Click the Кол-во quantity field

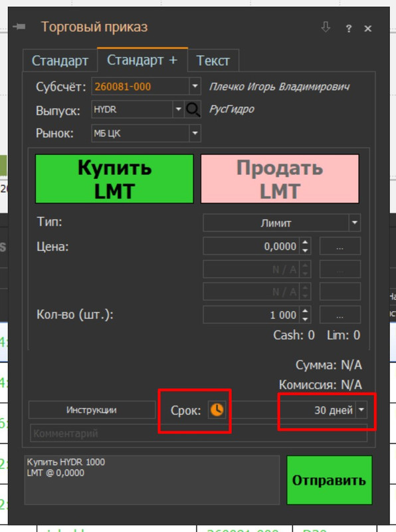point(251,315)
